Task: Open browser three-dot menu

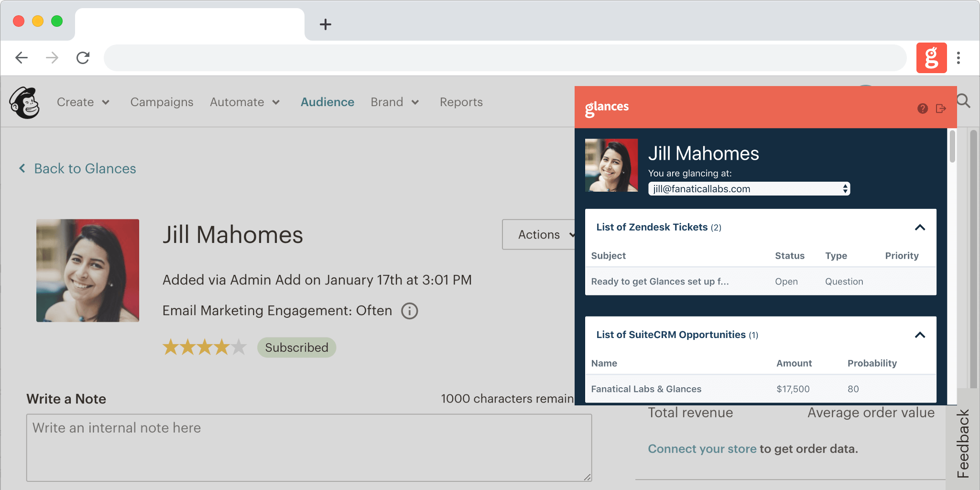Action: click(958, 58)
